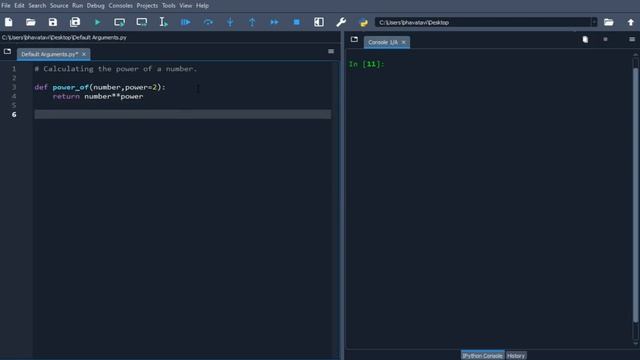Image resolution: width=640 pixels, height=360 pixels.
Task: Open the View menu
Action: (x=185, y=6)
